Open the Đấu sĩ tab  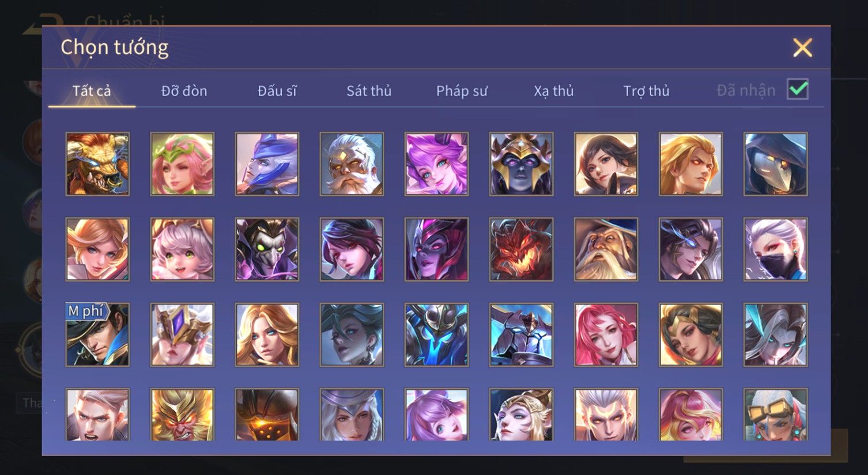tap(277, 91)
